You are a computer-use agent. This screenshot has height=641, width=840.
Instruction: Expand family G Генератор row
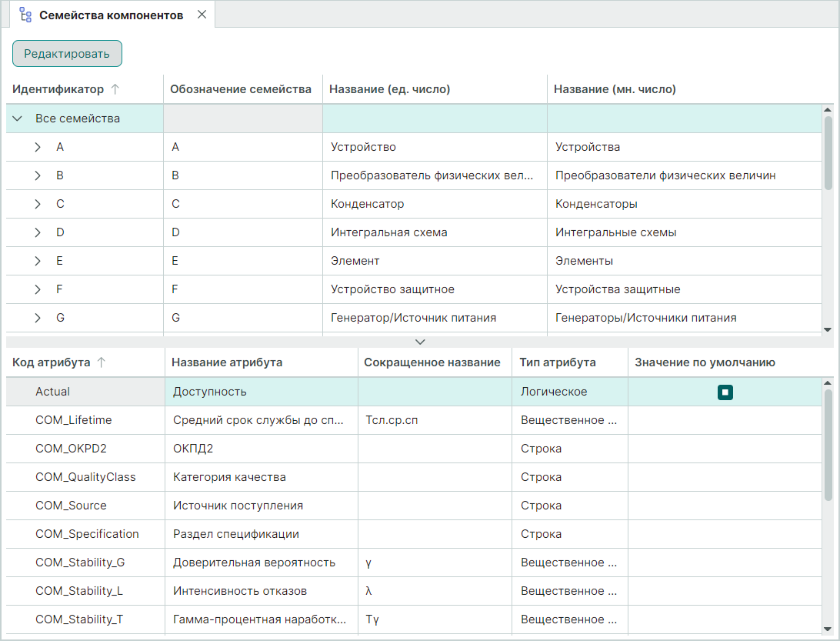38,318
